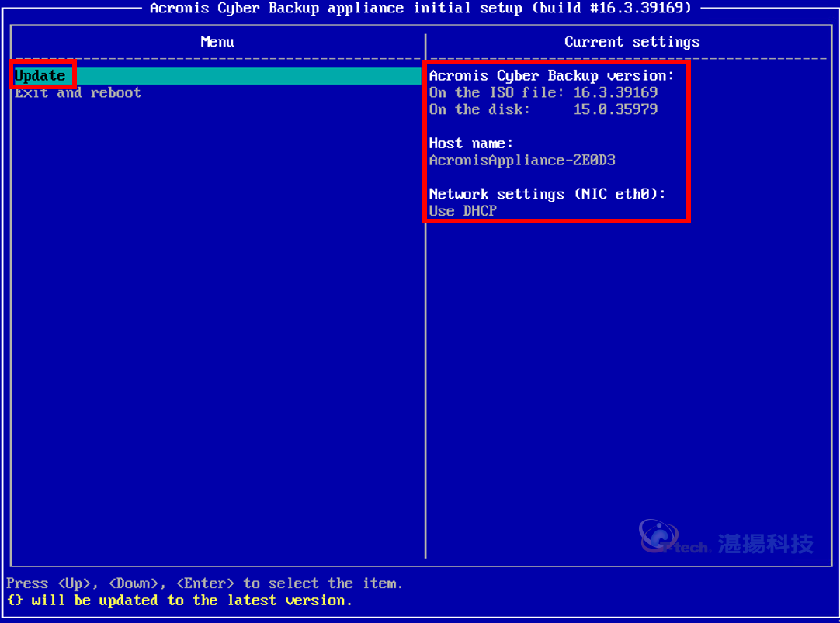Click the Acronis Cyber Backup version label
840x623 pixels.
click(551, 76)
